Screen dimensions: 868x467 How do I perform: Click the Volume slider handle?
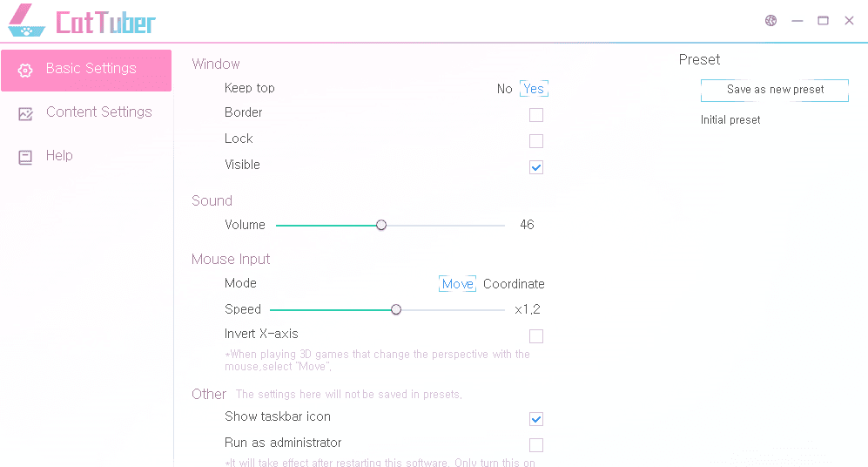[381, 225]
